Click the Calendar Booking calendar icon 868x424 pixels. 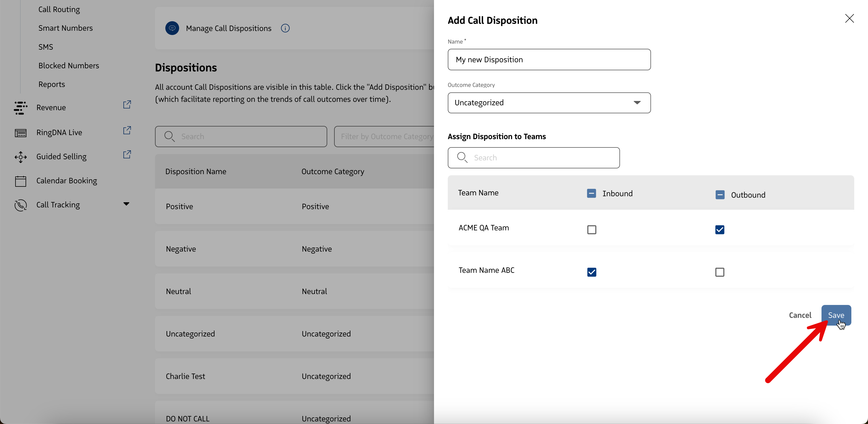[21, 181]
